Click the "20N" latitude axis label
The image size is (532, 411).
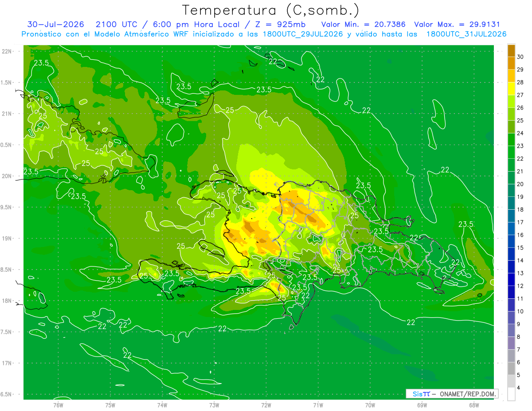[8, 176]
